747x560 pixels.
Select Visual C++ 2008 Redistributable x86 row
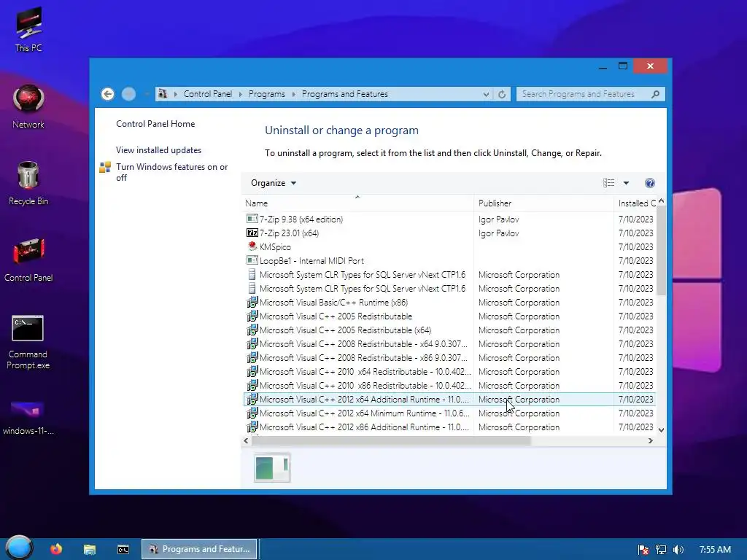point(449,357)
